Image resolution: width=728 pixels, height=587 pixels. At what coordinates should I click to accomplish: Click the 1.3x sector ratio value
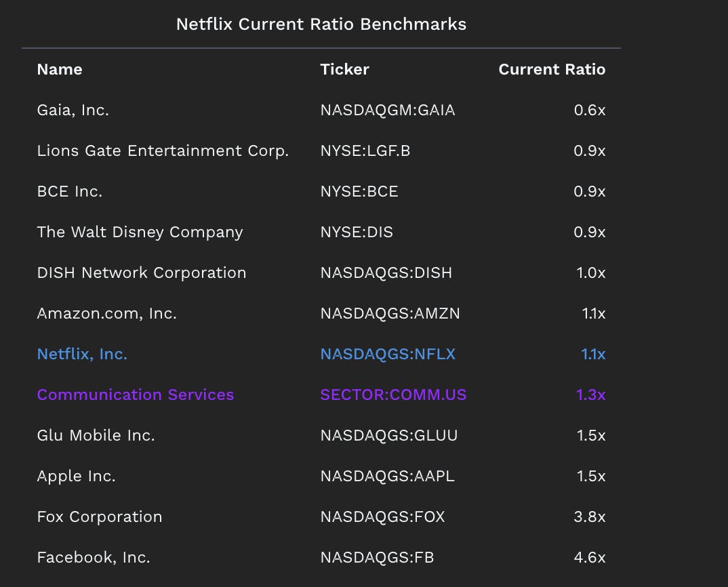(x=591, y=394)
